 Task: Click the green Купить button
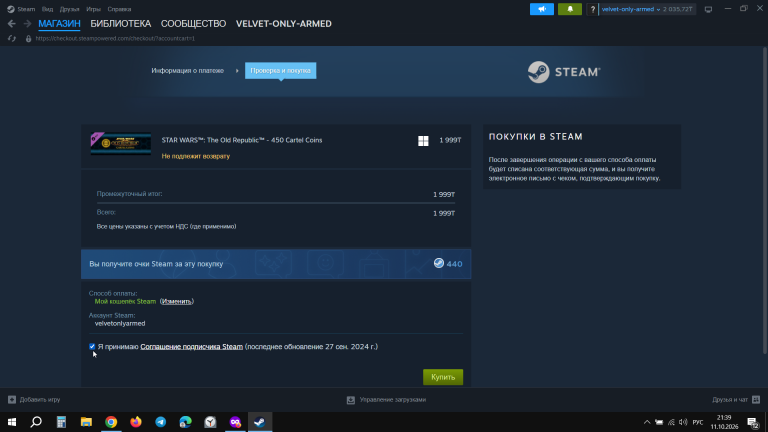[443, 377]
